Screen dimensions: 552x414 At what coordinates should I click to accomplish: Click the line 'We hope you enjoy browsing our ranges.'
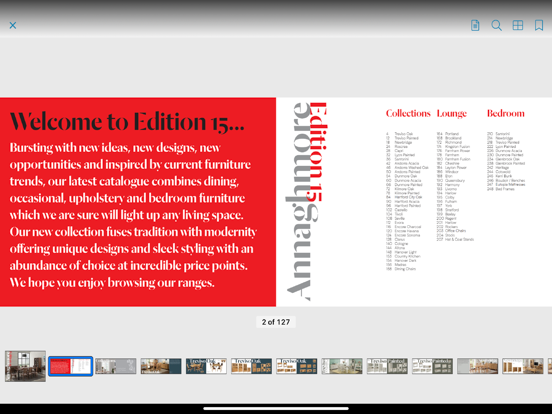click(x=112, y=282)
